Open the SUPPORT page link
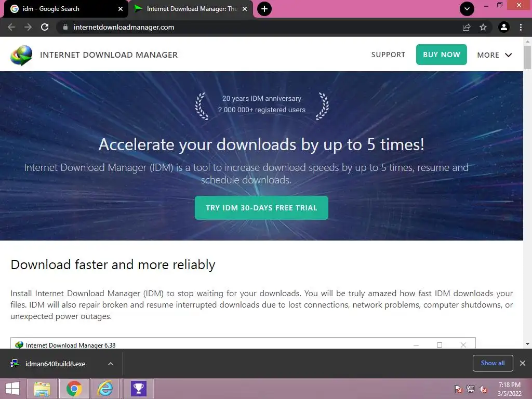532x399 pixels. tap(388, 55)
